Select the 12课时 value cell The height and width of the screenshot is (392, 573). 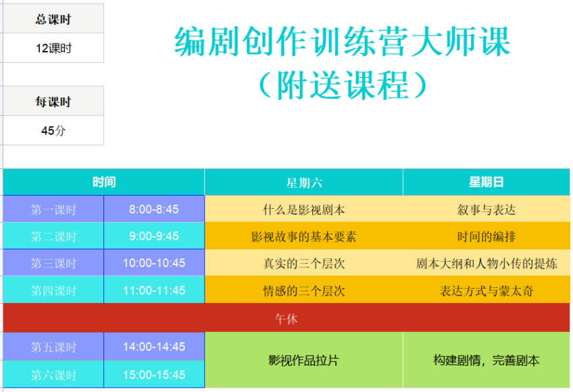point(53,48)
